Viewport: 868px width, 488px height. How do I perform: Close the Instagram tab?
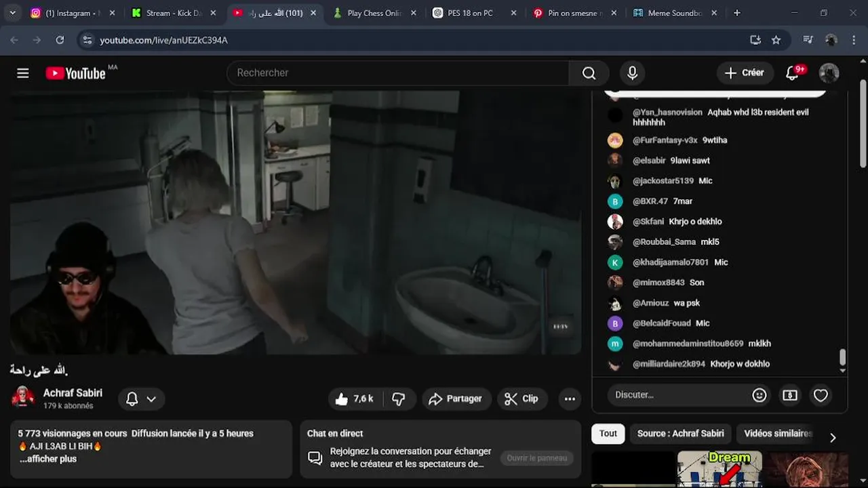point(112,13)
